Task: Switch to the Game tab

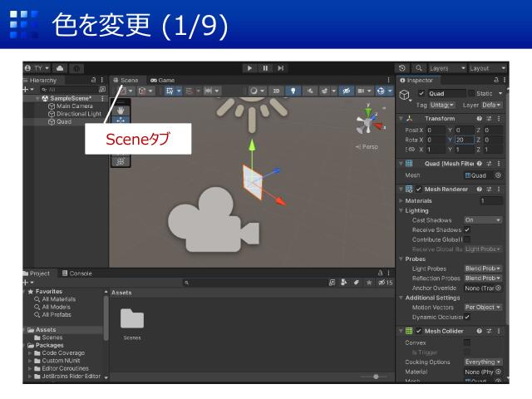Action: [162, 80]
